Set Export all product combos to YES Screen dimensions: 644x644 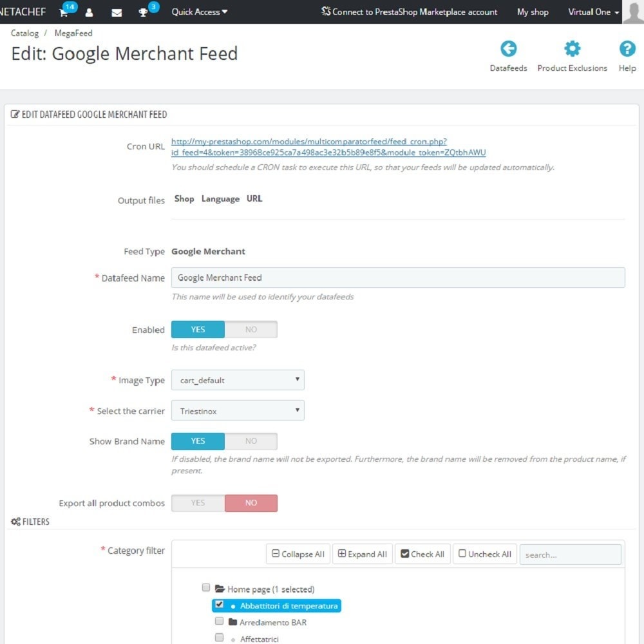point(198,503)
